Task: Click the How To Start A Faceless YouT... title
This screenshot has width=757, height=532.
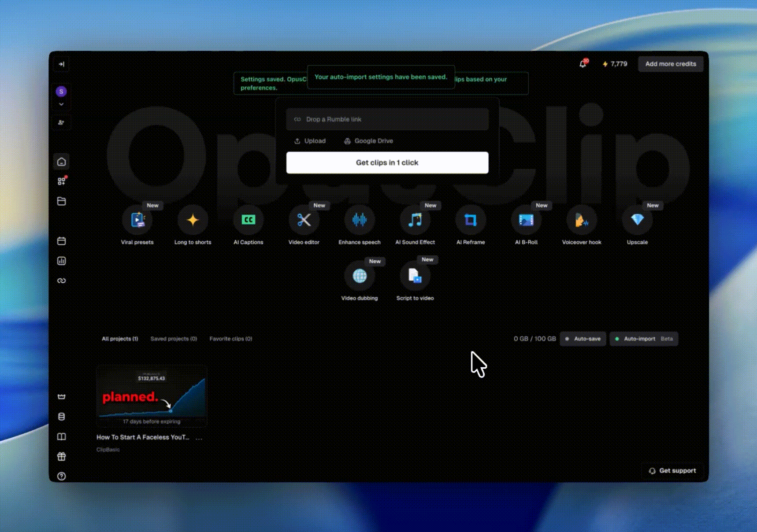Action: coord(143,437)
